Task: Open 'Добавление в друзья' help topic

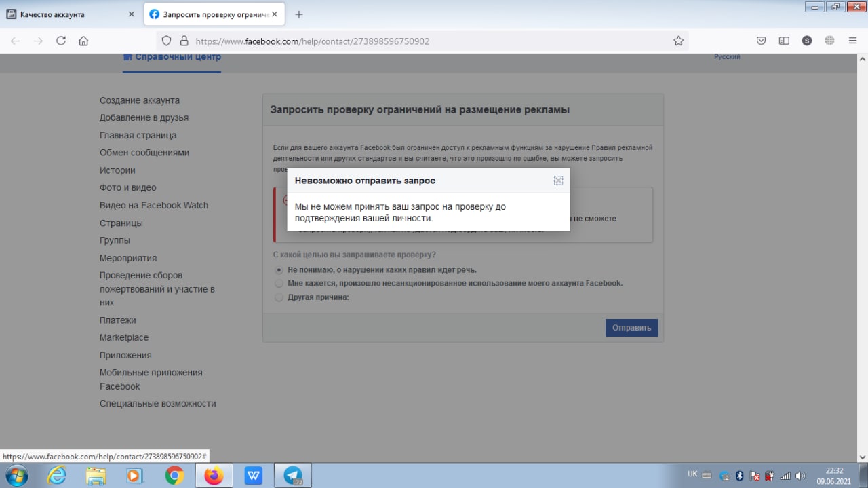Action: coord(144,117)
